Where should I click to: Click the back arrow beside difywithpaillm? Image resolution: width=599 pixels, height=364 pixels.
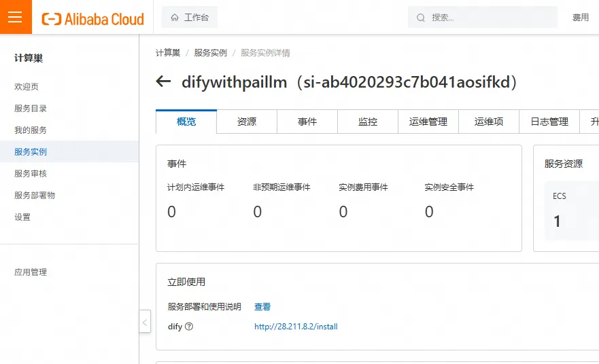(163, 81)
